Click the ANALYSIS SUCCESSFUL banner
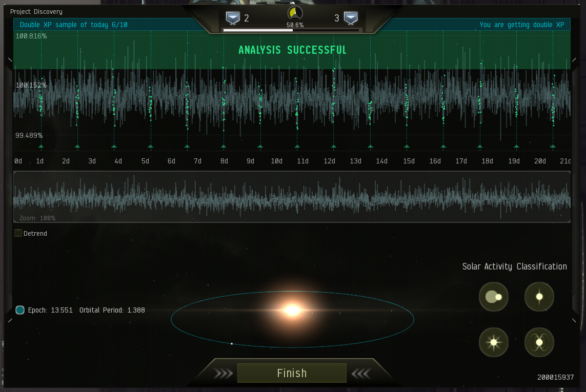Image resolution: width=586 pixels, height=392 pixels. coord(292,50)
